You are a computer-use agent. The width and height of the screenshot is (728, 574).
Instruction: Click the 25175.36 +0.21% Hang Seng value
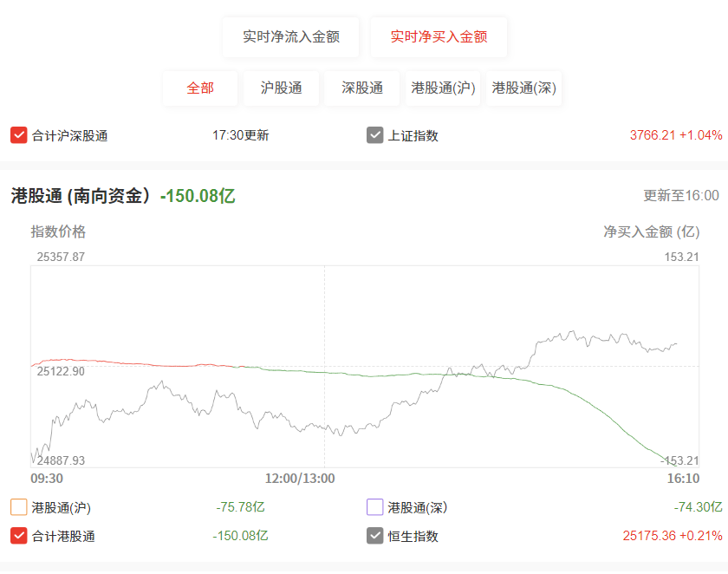(x=673, y=536)
